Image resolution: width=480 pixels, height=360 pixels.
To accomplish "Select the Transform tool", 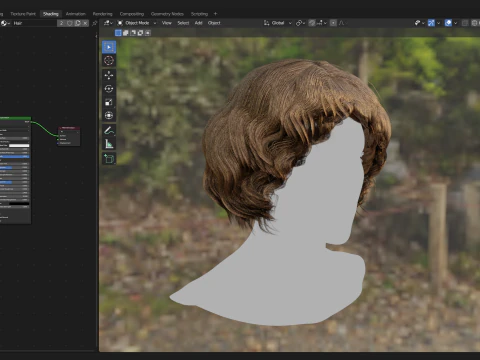I will point(109,115).
